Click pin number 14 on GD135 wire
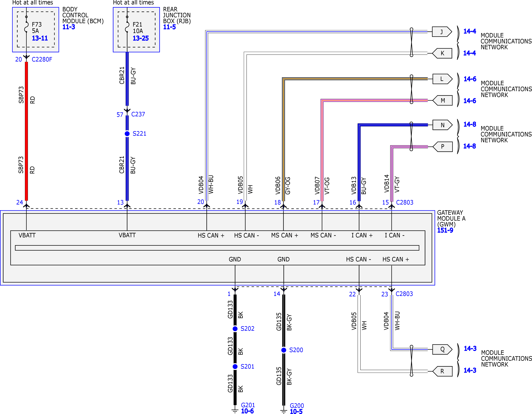The width and height of the screenshot is (532, 414). [277, 294]
